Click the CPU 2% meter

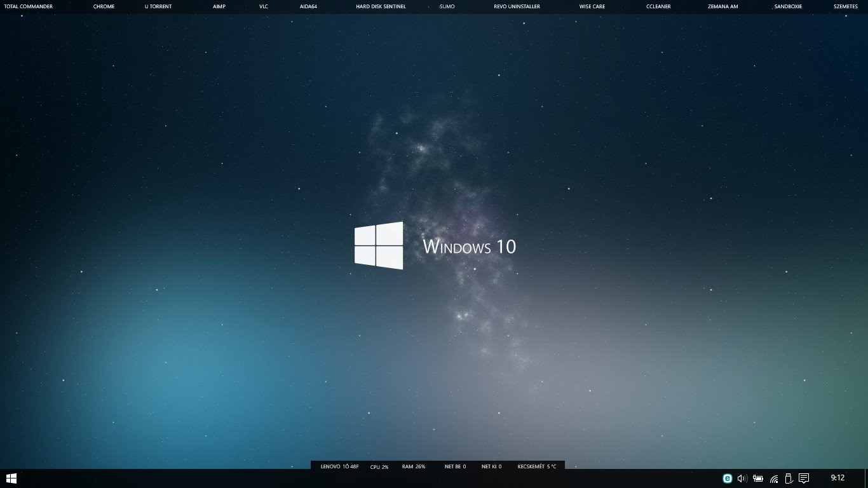379,466
